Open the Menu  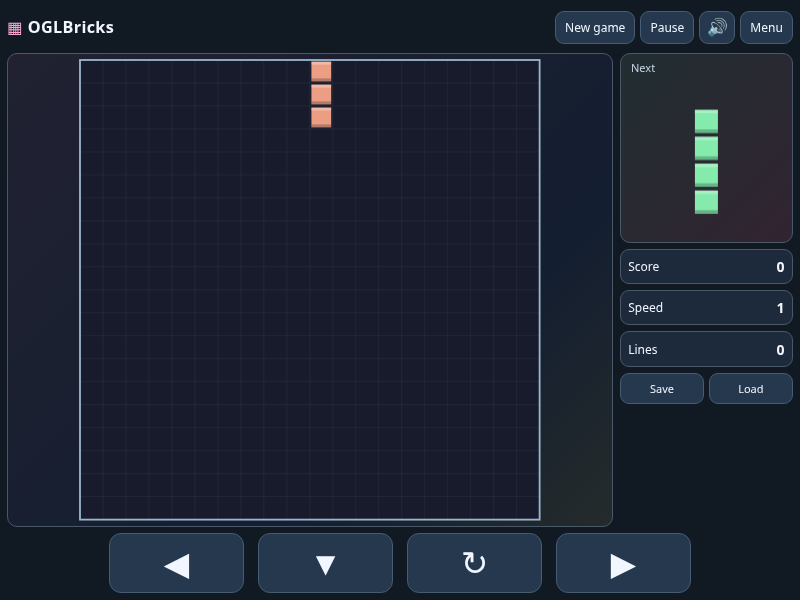[766, 28]
